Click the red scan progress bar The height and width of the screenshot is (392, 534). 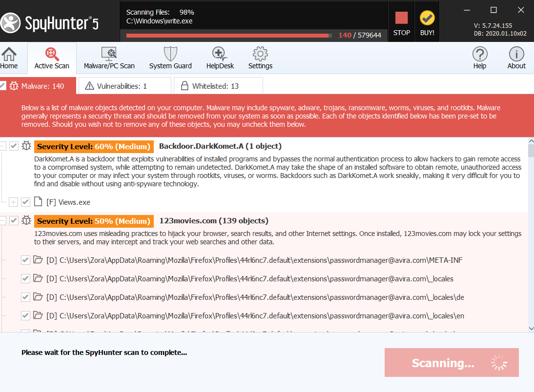pyautogui.click(x=229, y=36)
